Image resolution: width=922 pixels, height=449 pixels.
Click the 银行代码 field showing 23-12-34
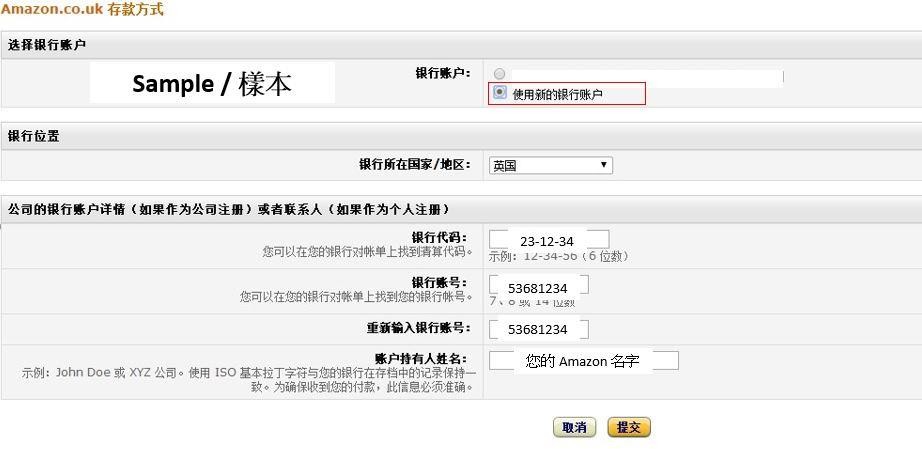point(548,240)
